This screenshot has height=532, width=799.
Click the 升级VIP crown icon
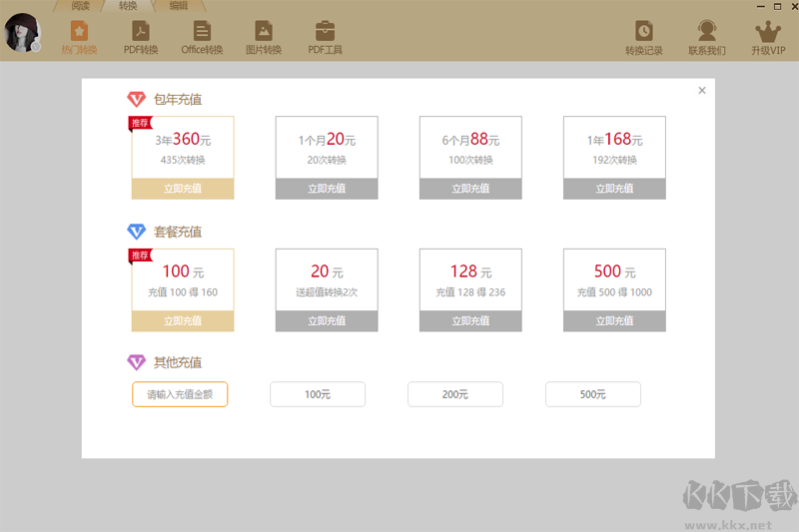point(768,31)
